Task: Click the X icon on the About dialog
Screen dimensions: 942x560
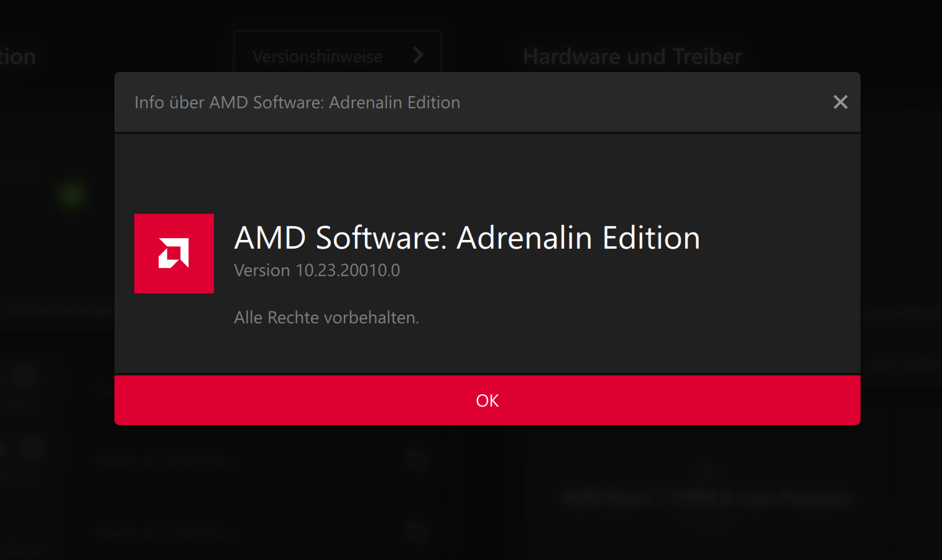Action: (x=840, y=102)
